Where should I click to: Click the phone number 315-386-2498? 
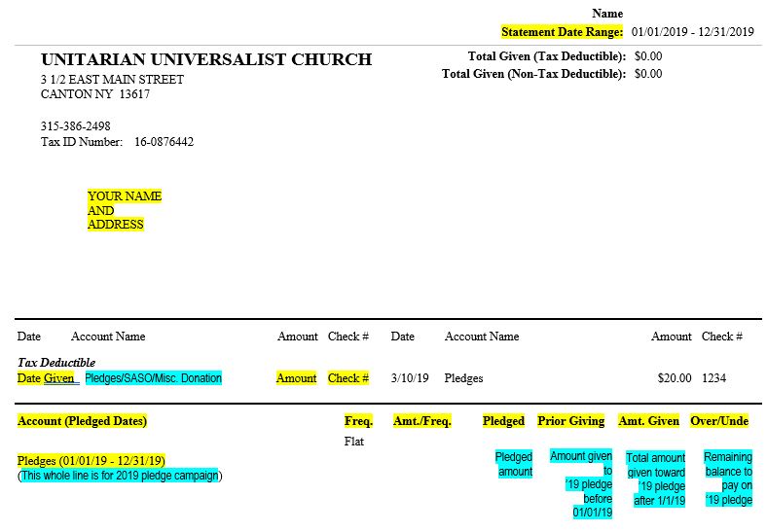76,126
